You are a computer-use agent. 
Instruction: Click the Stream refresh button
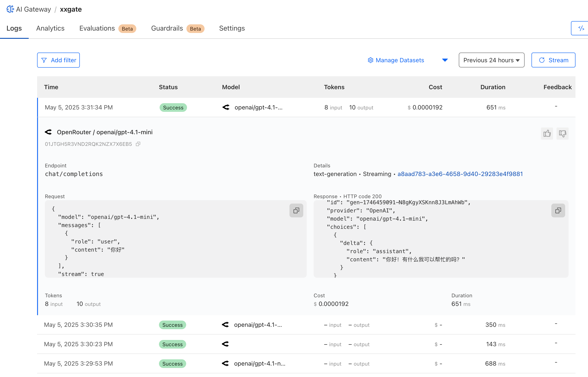click(x=553, y=60)
